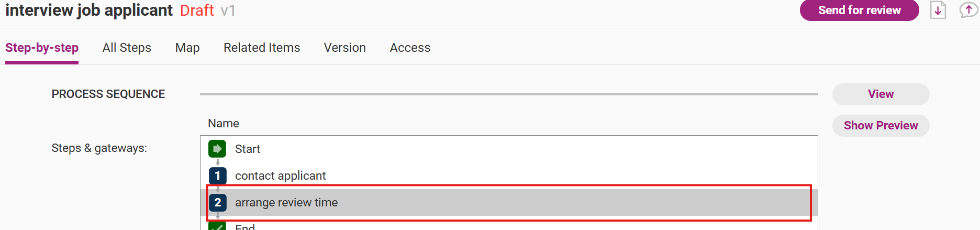
Task: Click the View button
Action: (x=881, y=94)
